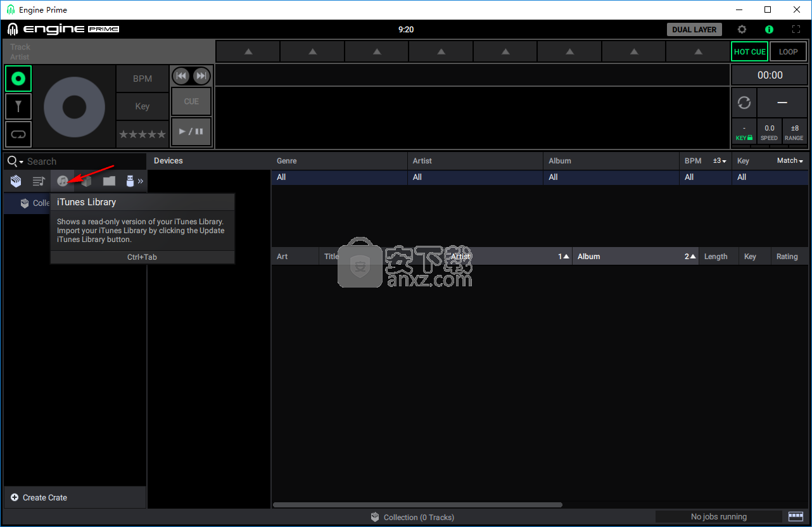Hit the CUE button

tap(191, 101)
